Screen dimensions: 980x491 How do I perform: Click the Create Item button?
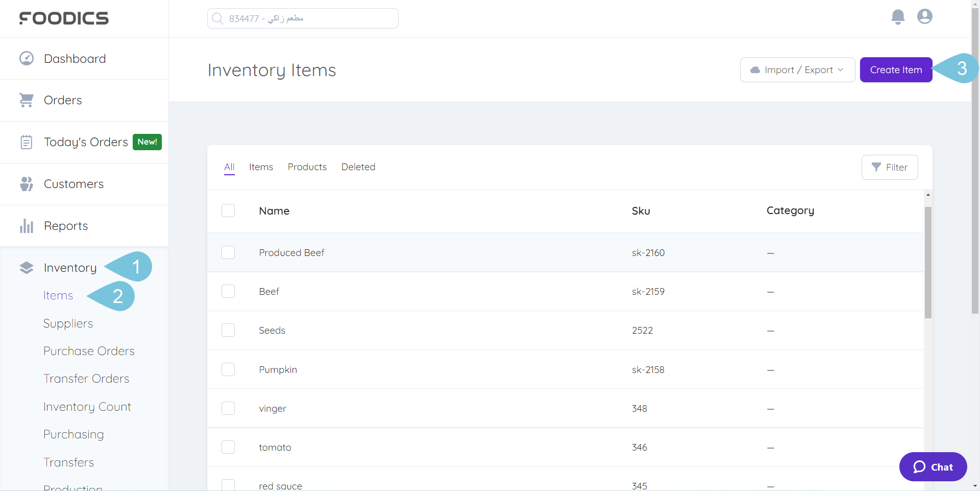(x=896, y=70)
